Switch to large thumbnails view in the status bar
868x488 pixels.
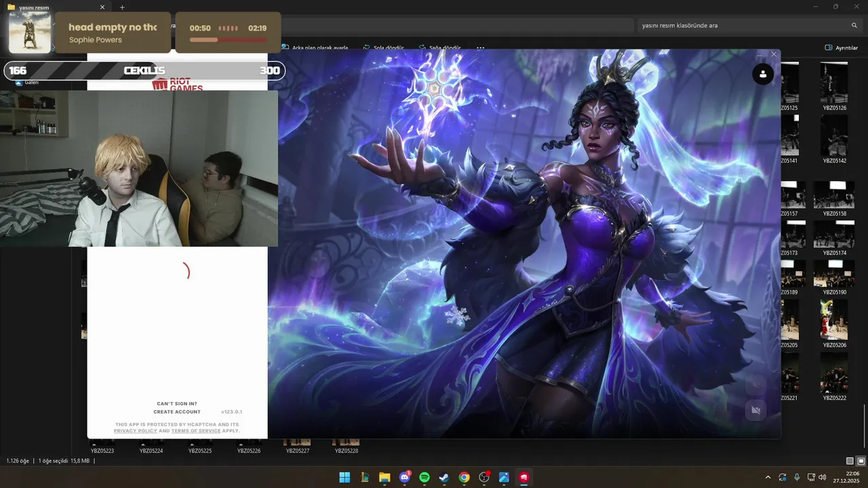pyautogui.click(x=861, y=461)
